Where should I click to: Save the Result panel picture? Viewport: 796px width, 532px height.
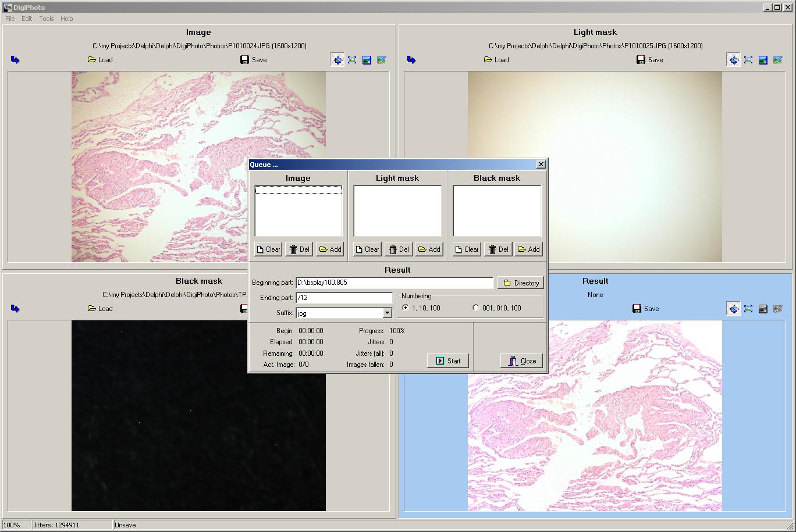[x=646, y=309]
